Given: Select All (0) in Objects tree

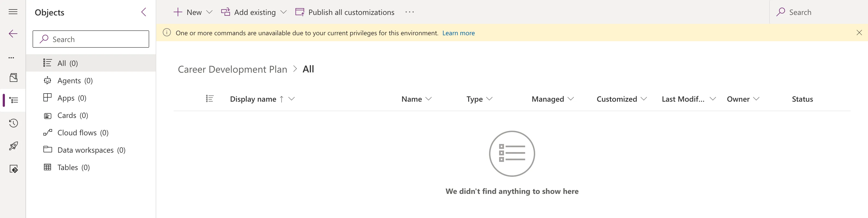Looking at the screenshot, I should click(91, 63).
